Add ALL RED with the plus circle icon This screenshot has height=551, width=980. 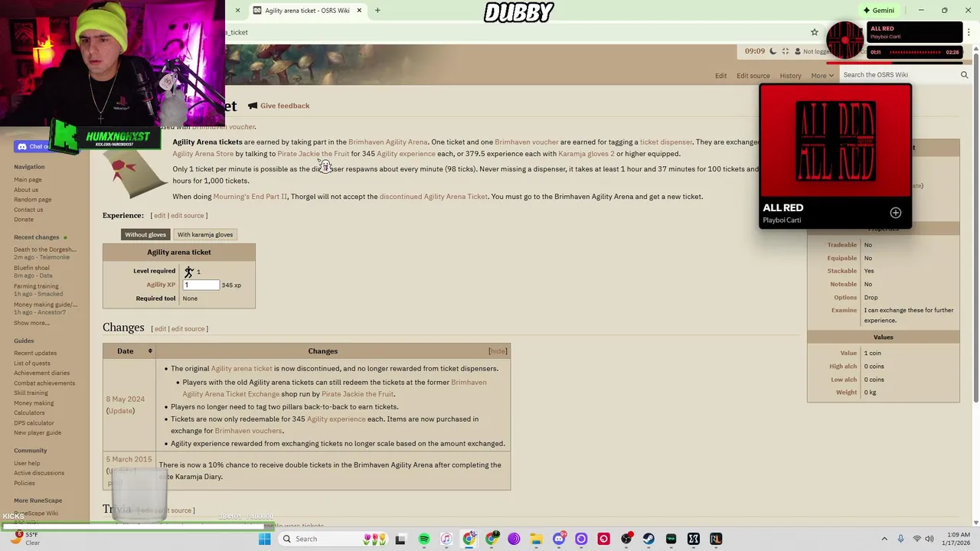(x=896, y=213)
